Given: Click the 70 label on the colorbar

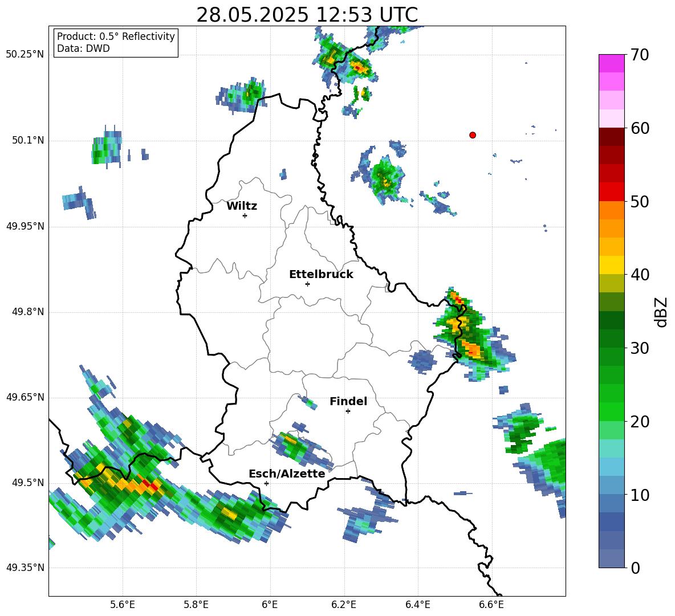Looking at the screenshot, I should coord(640,55).
